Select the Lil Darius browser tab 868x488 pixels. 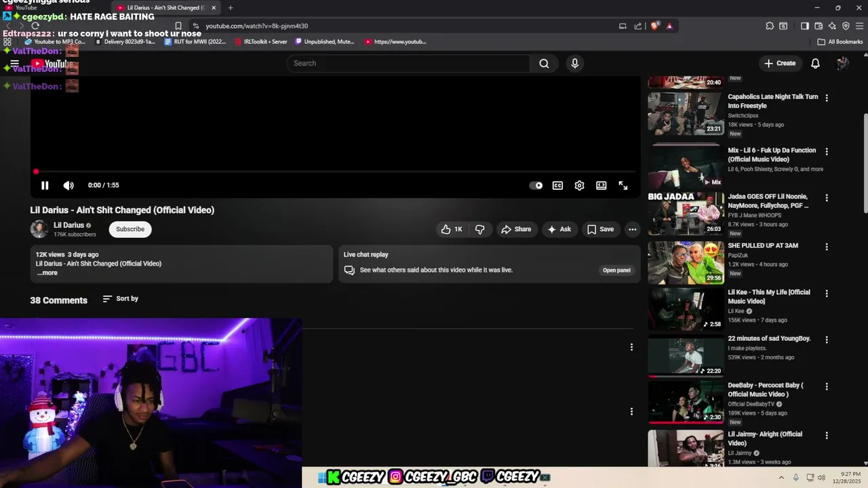(165, 7)
